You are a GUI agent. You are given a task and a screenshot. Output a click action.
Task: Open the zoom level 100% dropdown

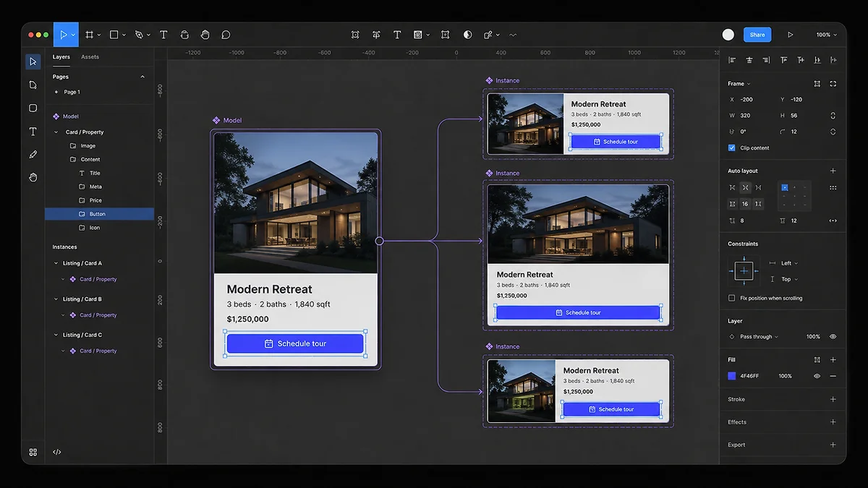(827, 35)
